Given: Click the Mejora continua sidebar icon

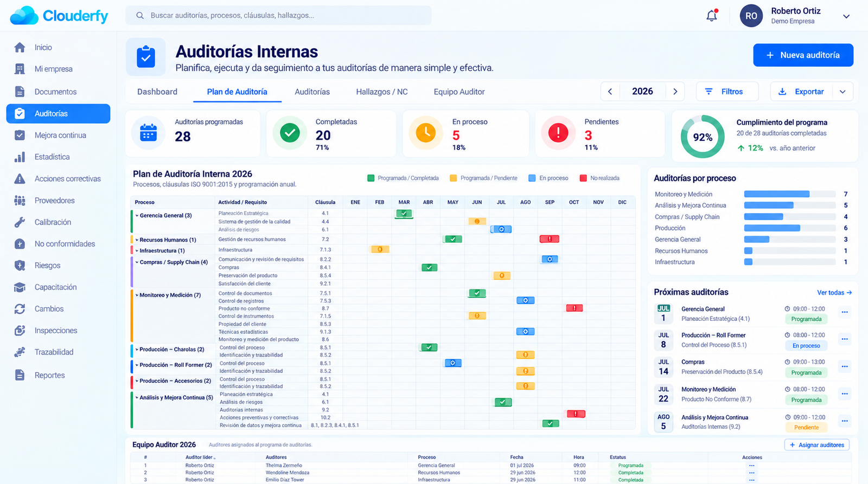Looking at the screenshot, I should (20, 135).
